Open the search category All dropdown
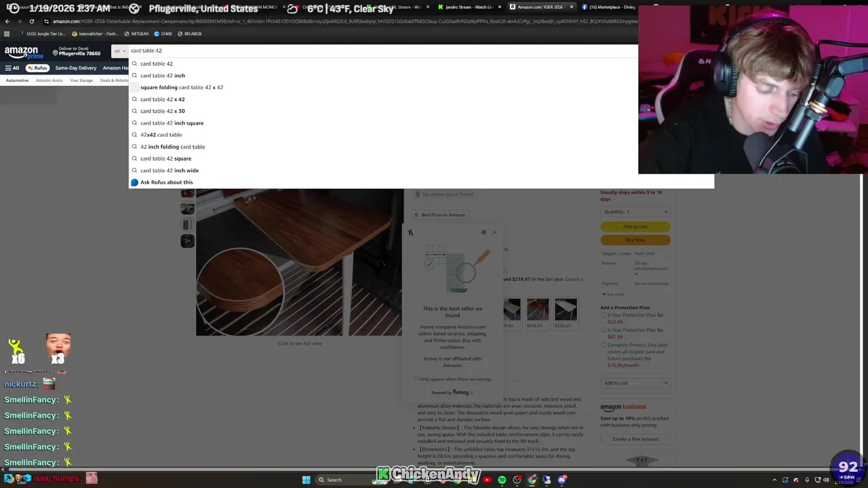The image size is (868, 488). click(120, 51)
